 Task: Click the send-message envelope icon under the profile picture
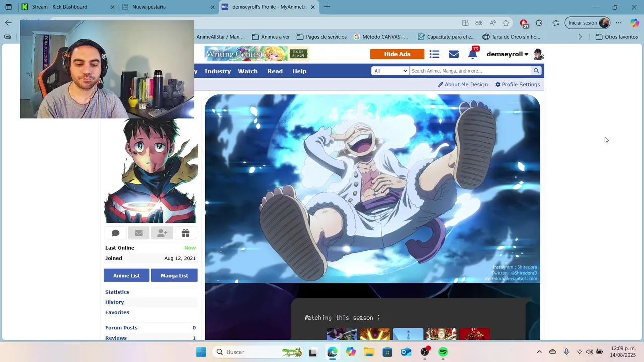click(x=139, y=233)
